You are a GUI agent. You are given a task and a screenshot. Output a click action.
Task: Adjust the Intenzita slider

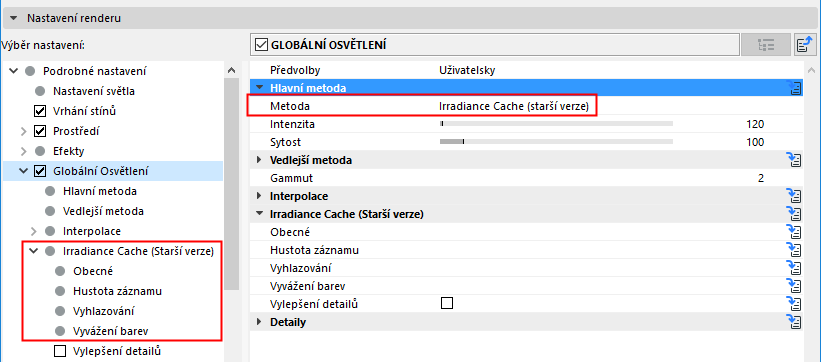[556, 124]
